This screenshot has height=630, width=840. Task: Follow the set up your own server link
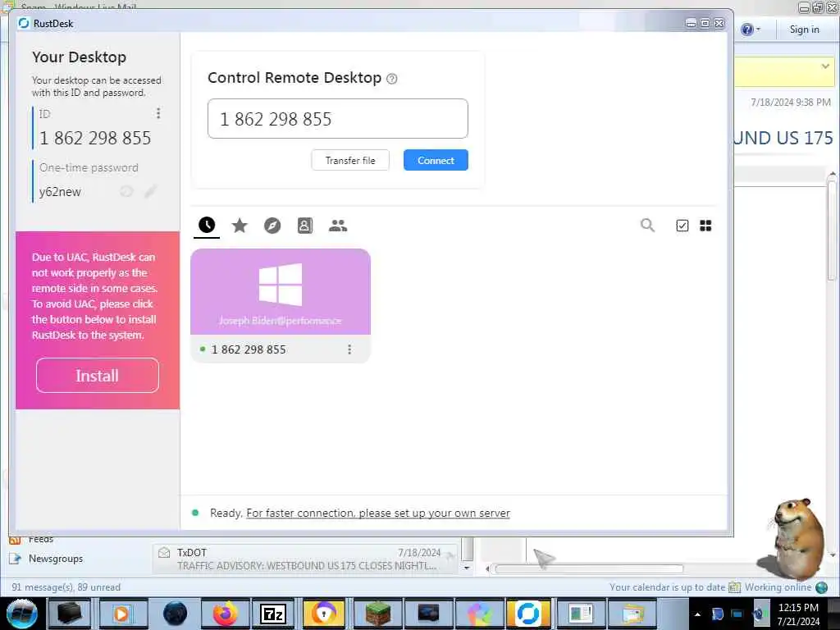(x=378, y=513)
